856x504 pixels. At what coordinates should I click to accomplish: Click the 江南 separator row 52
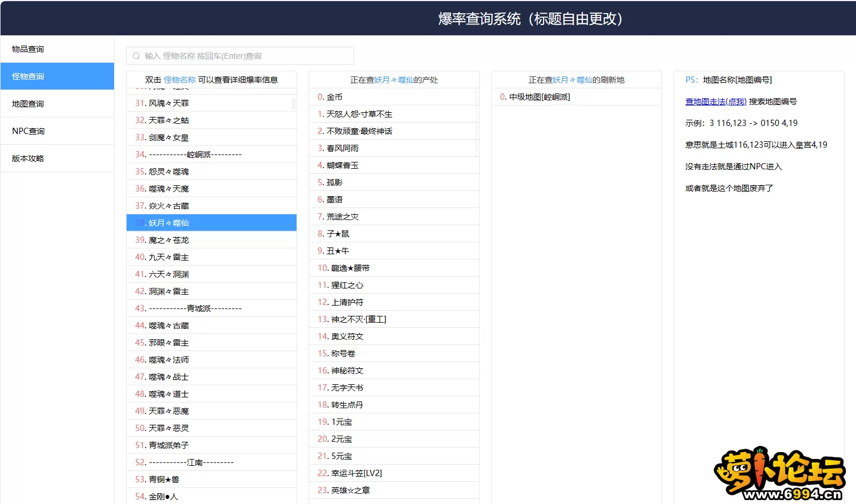(x=212, y=462)
